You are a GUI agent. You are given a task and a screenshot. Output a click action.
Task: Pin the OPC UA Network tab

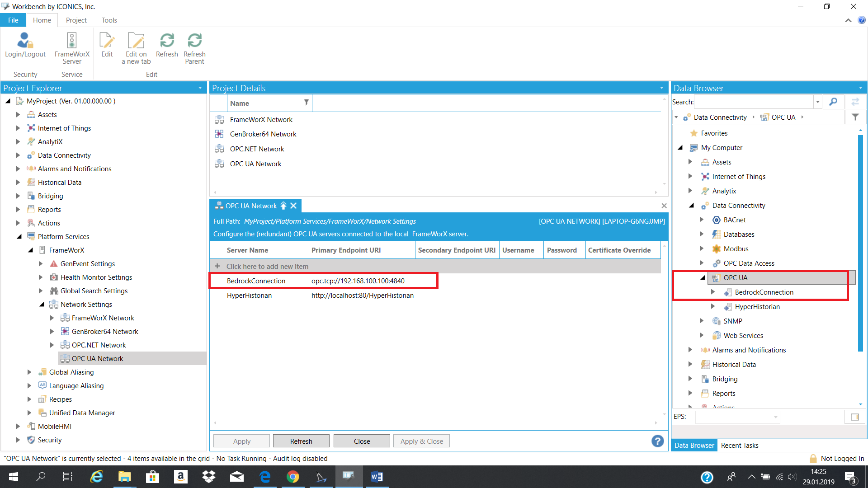click(283, 206)
